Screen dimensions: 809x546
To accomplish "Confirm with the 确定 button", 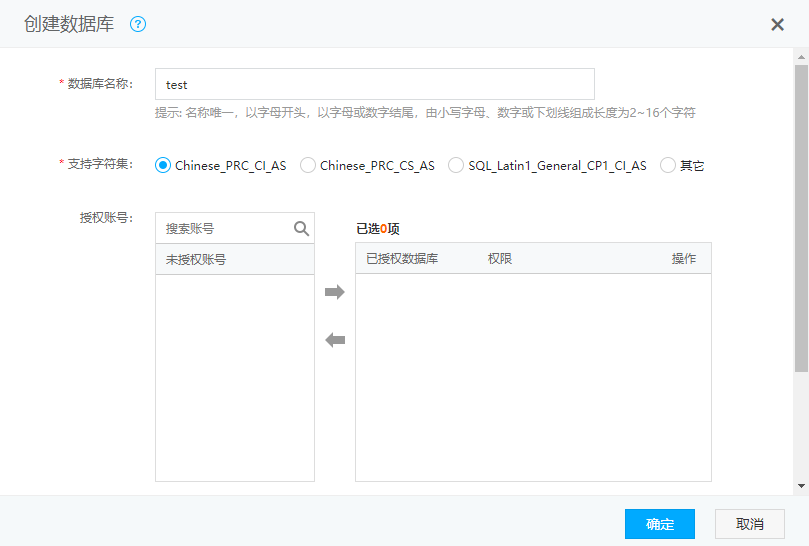I will point(659,524).
